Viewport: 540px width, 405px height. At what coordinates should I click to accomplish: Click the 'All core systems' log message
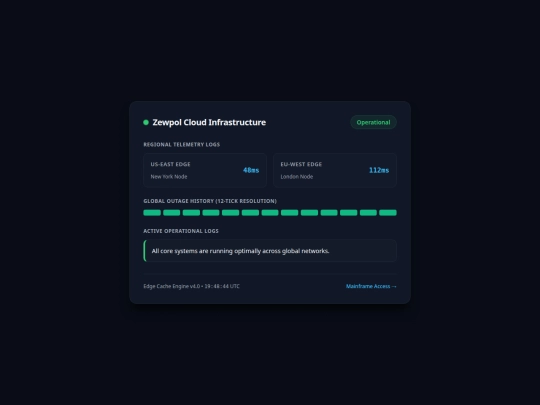tap(240, 251)
